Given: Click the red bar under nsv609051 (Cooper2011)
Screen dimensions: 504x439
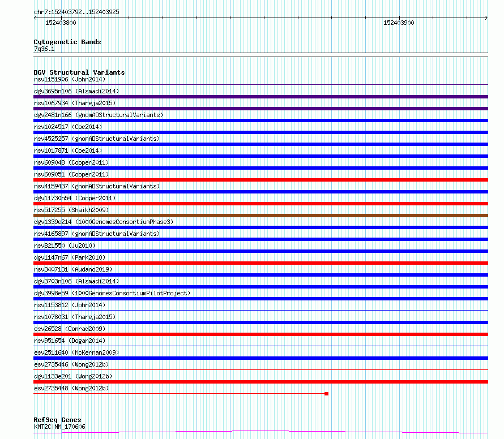Looking at the screenshot, I should pyautogui.click(x=260, y=180).
